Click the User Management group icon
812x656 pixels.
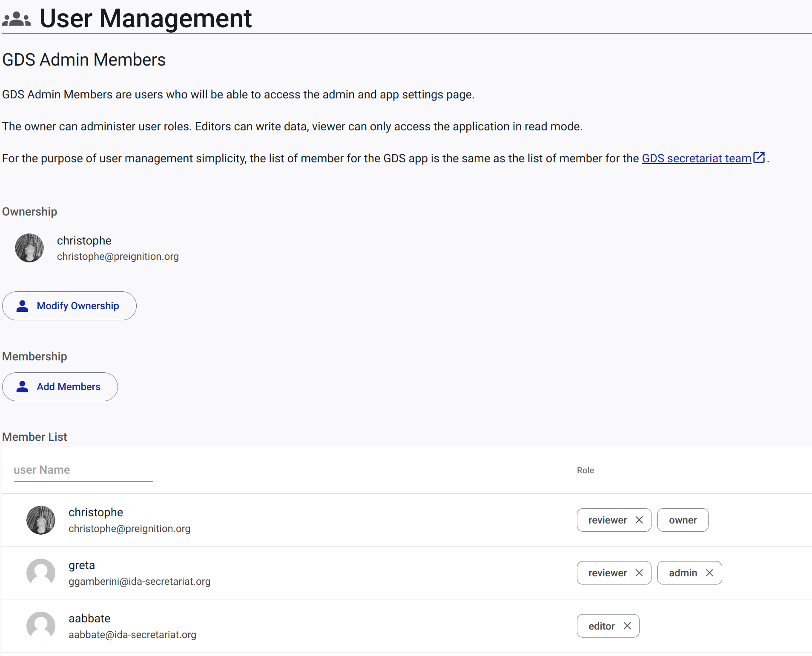click(17, 19)
